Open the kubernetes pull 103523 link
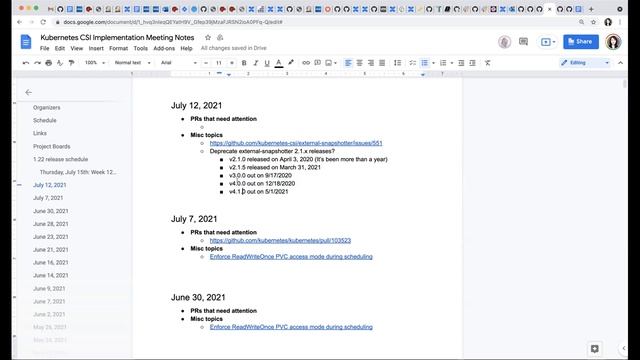Image resolution: width=640 pixels, height=360 pixels. [x=280, y=240]
